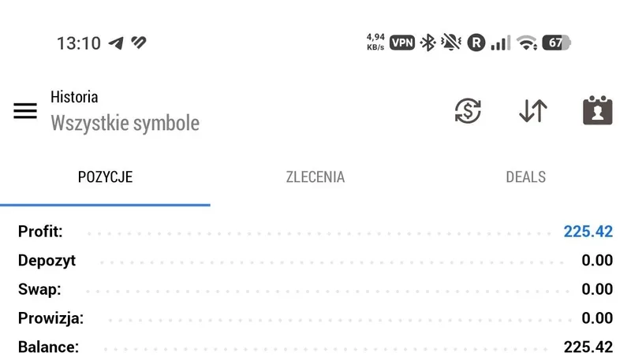Tap the Depozyt row
The image size is (631, 364).
click(315, 260)
